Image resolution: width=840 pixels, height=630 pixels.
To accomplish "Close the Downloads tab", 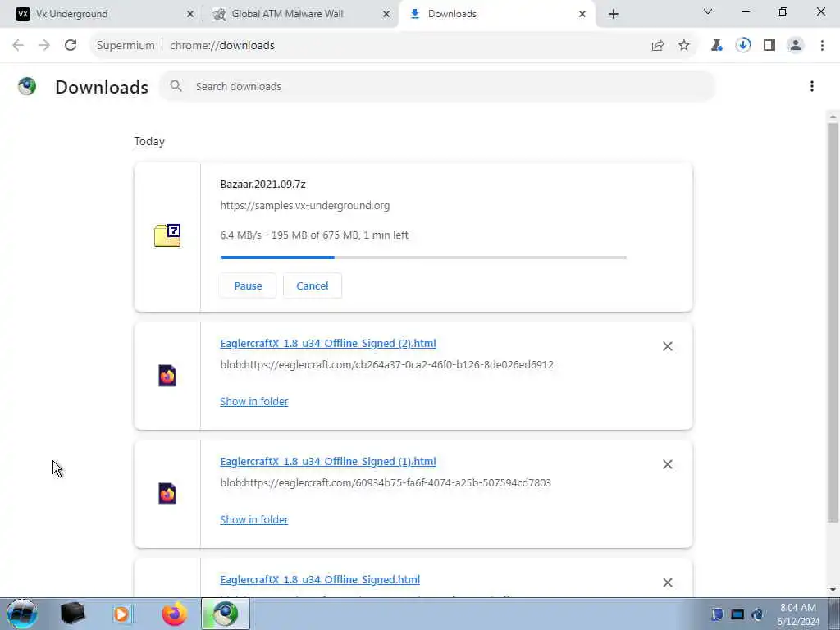I will [x=582, y=15].
